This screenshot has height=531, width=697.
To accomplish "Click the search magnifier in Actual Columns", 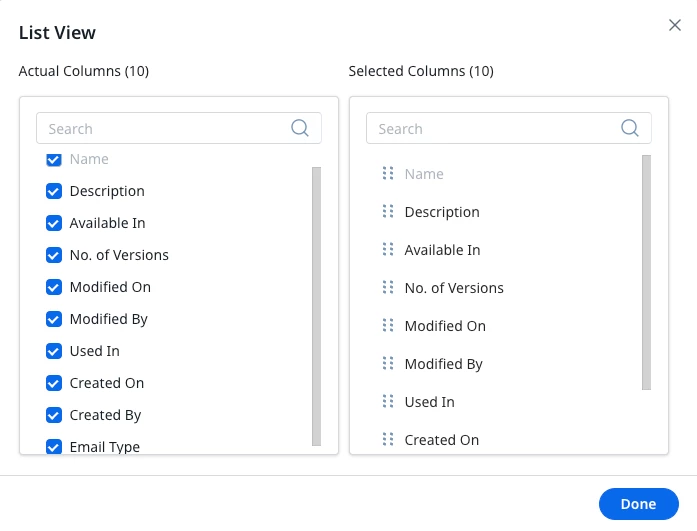I will (x=300, y=128).
